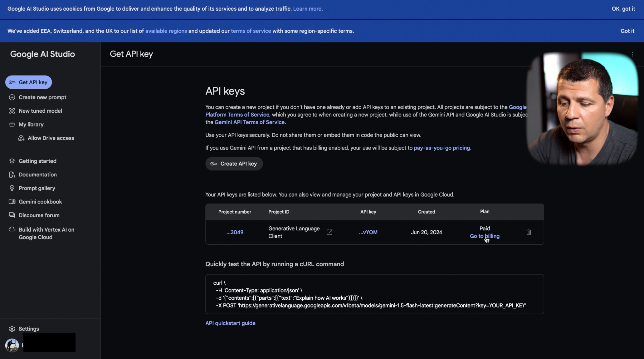The image size is (644, 359).
Task: Click the Gemini cookbook book icon
Action: point(12,202)
